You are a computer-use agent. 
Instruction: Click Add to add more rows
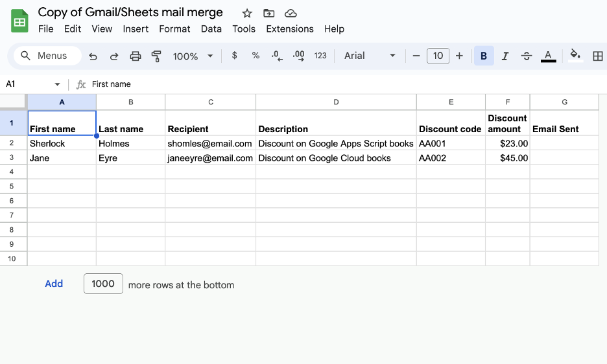(x=54, y=284)
